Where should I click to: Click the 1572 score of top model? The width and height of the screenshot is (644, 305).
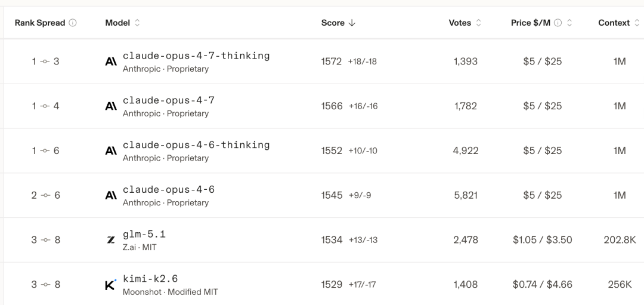click(332, 61)
